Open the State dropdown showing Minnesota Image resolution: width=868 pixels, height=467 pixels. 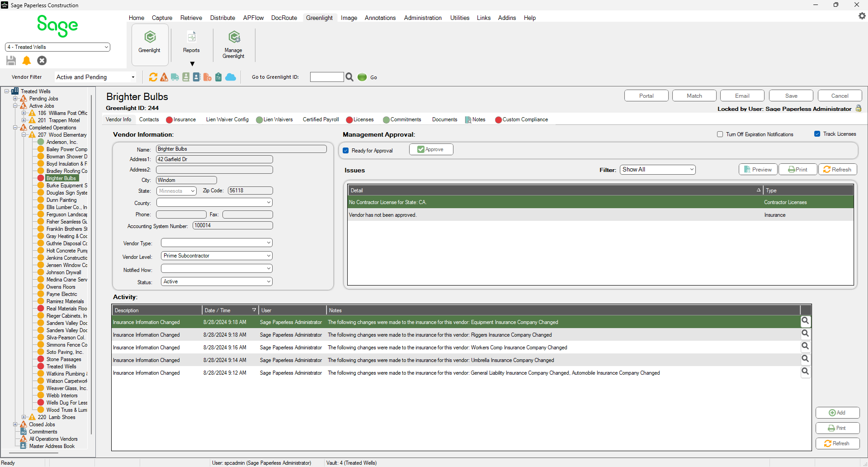[176, 191]
